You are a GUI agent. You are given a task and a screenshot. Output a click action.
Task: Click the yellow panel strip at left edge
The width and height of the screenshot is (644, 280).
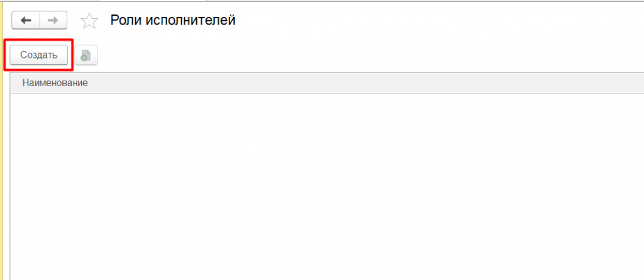(x=1, y=140)
